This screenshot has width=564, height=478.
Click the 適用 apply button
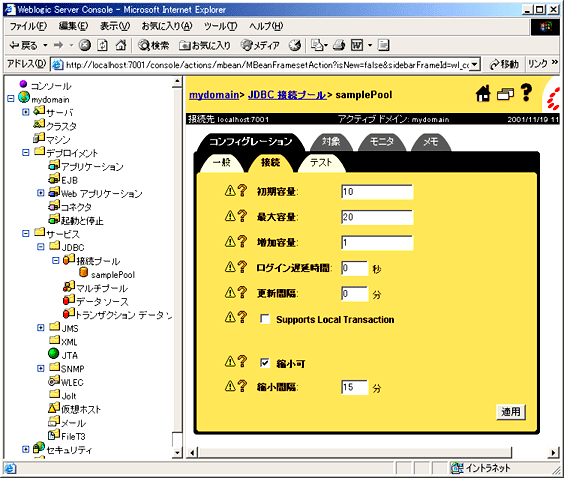(511, 412)
